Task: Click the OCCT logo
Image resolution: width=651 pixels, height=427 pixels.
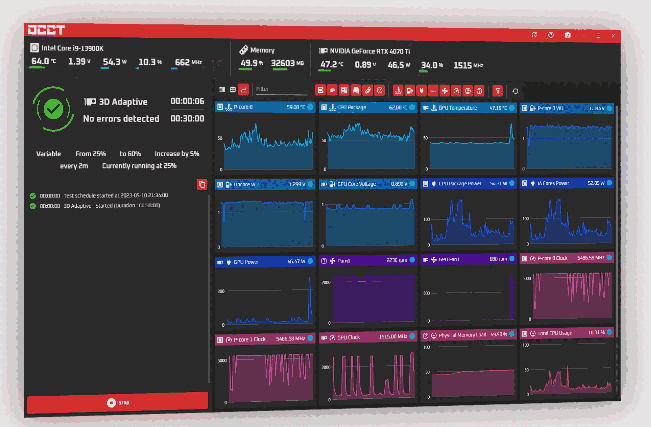Action: pos(46,30)
